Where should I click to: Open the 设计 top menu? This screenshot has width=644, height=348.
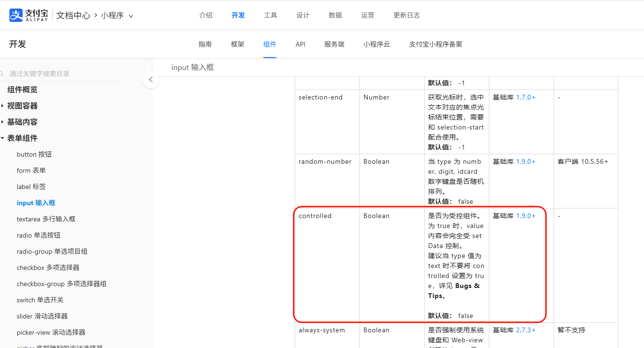tap(303, 15)
